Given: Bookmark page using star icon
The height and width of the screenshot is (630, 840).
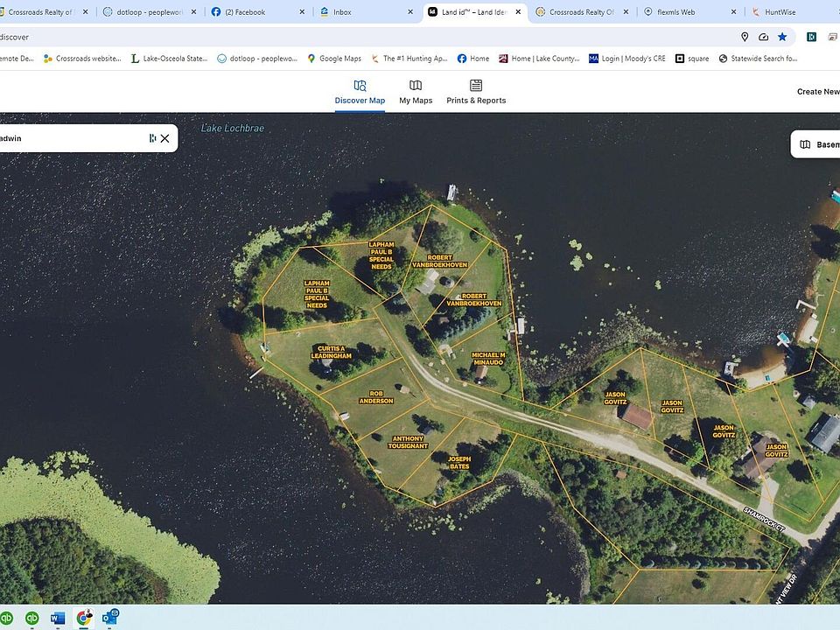Looking at the screenshot, I should 782,37.
